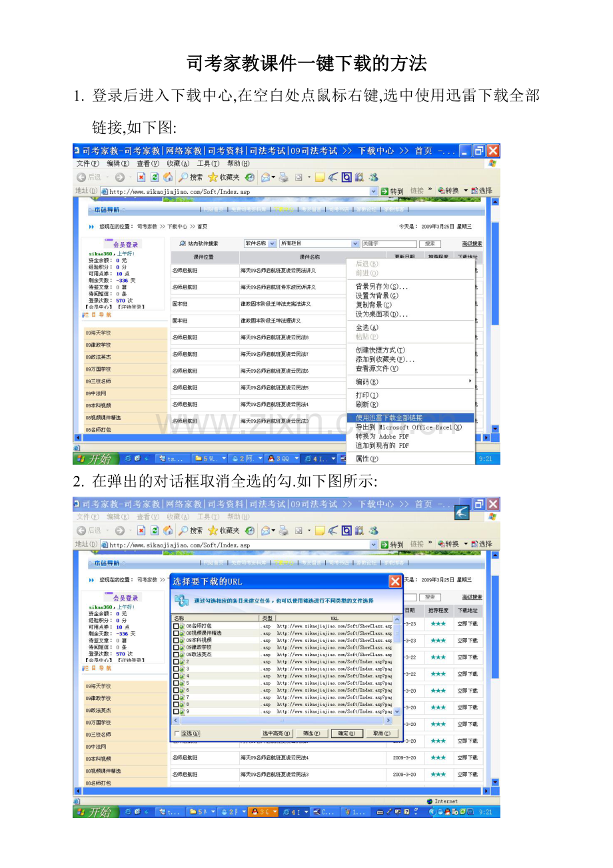Choose 使用迅雷下载全部链接 from context menu

(x=410, y=417)
